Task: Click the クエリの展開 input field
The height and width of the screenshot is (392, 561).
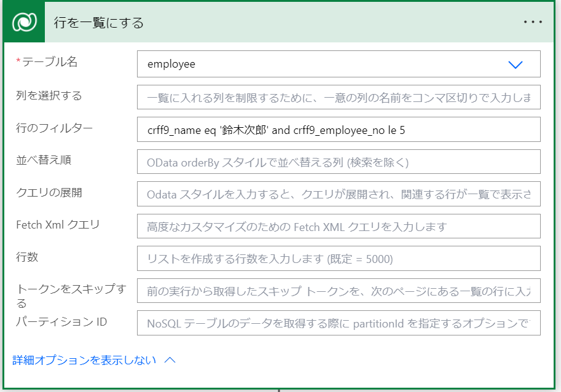Action: (x=339, y=194)
